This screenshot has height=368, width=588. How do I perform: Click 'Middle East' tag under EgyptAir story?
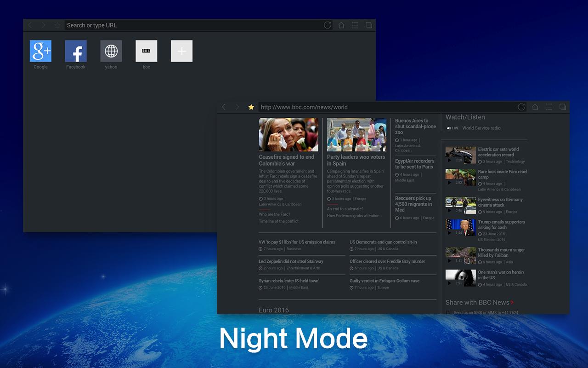[405, 180]
